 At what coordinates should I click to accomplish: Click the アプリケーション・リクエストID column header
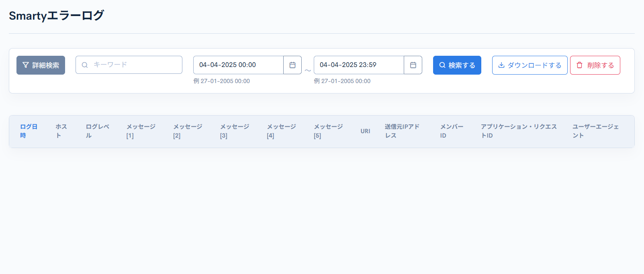(519, 131)
